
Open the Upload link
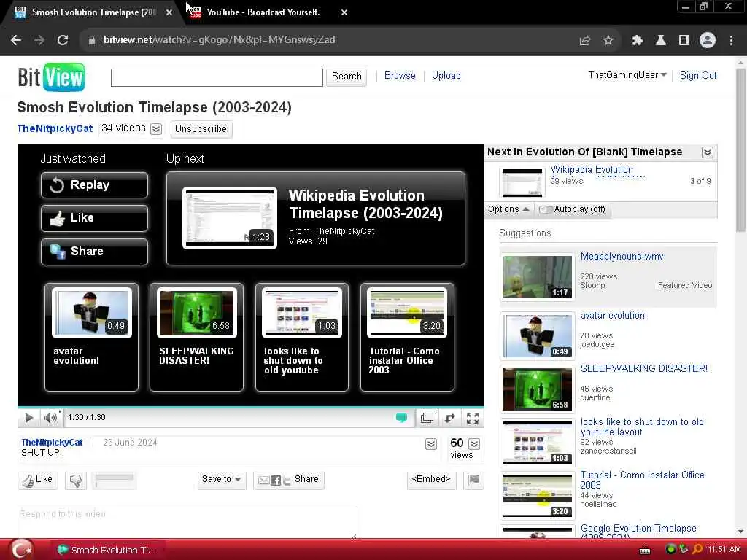pos(446,76)
